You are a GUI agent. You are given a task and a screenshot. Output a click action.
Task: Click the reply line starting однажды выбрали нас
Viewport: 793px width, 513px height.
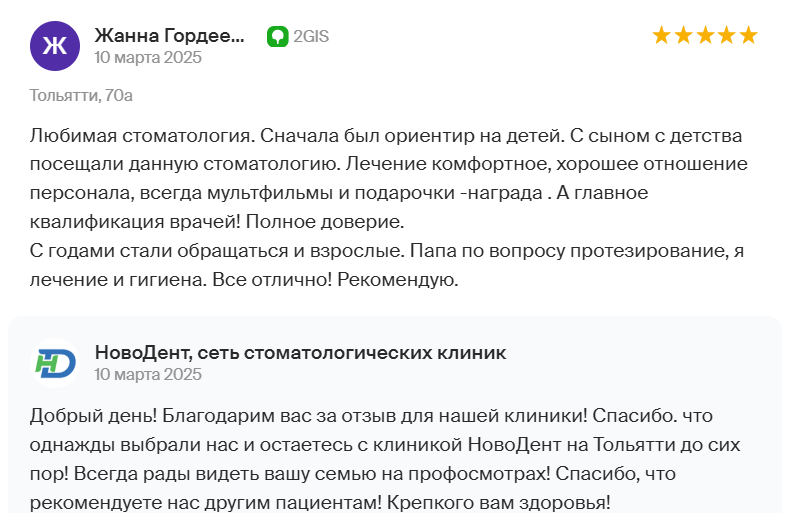[x=385, y=445]
